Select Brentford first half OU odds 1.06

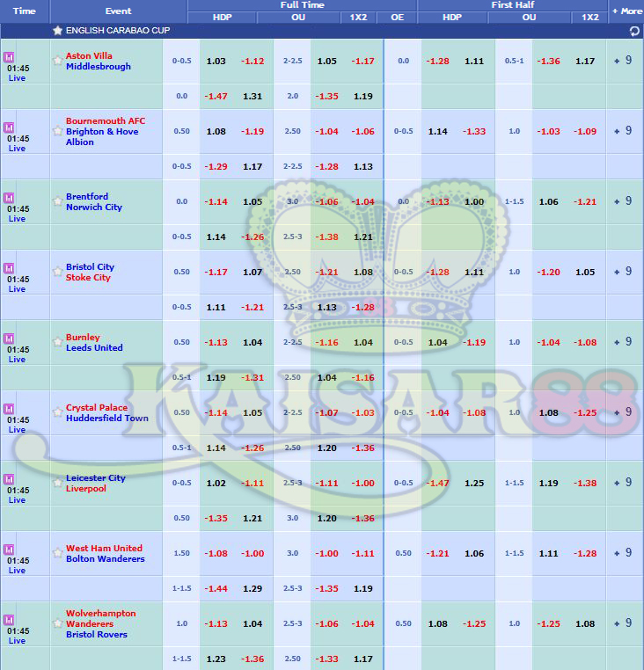pos(549,201)
